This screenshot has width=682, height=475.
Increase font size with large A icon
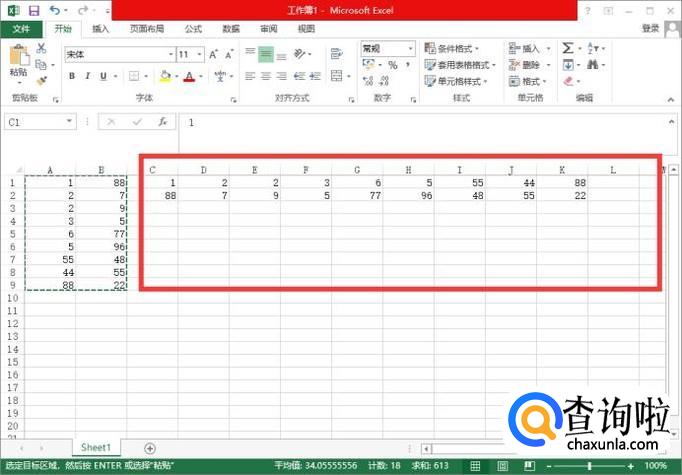(x=213, y=54)
